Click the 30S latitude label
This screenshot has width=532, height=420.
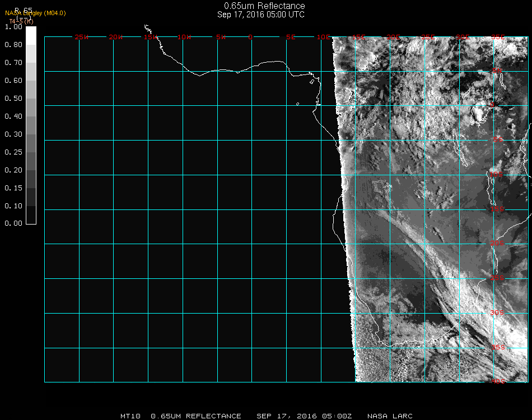coord(498,312)
